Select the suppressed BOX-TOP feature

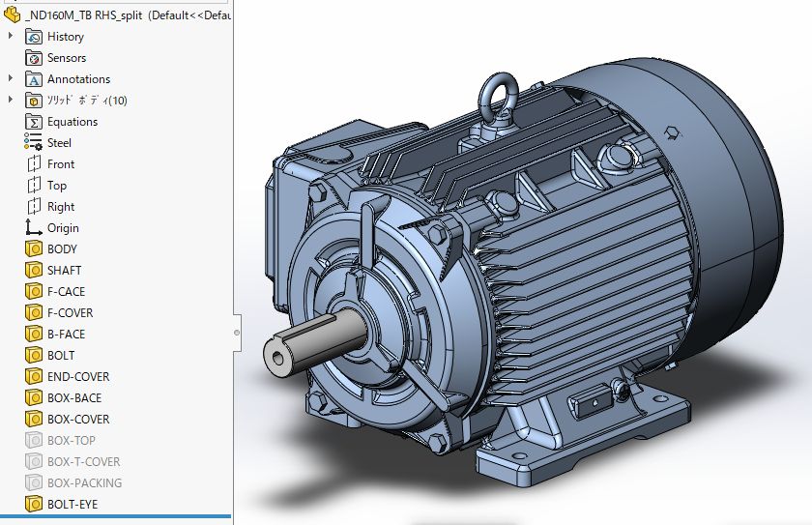[x=72, y=441]
